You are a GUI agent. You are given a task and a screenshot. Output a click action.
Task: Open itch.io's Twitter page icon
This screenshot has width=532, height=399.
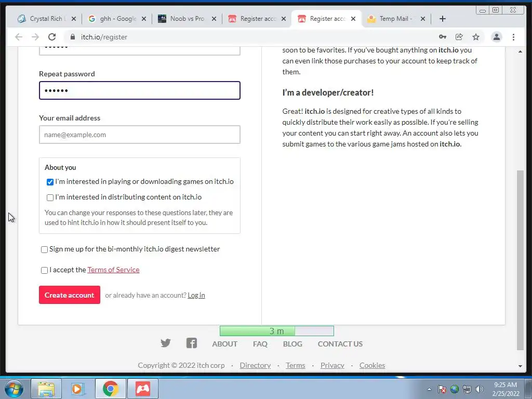click(166, 343)
